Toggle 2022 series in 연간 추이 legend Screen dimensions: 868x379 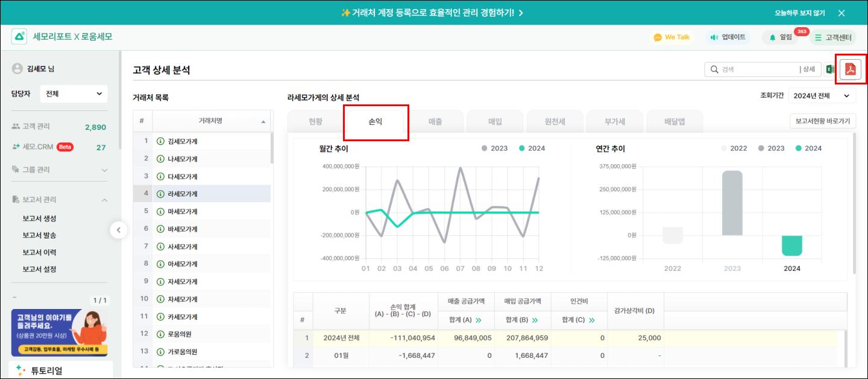734,148
